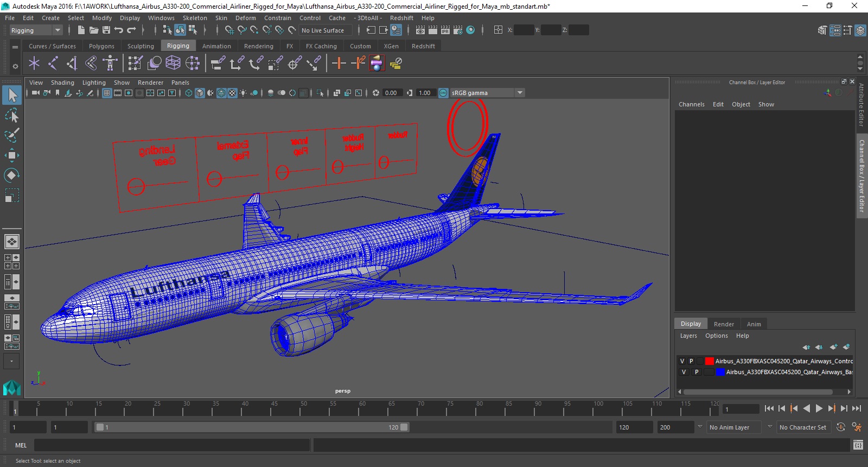Open the Deform menu
This screenshot has width=868, height=467.
(x=245, y=18)
